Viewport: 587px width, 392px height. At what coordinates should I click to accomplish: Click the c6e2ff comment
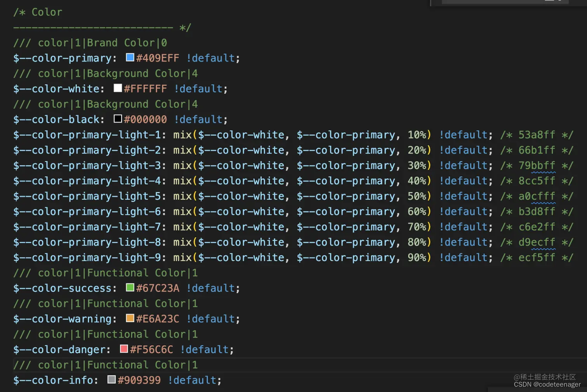[537, 227]
